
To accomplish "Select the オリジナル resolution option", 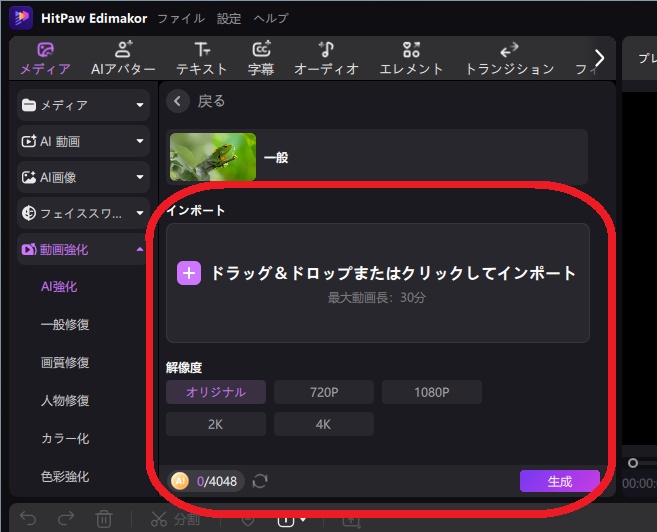I will coord(216,392).
